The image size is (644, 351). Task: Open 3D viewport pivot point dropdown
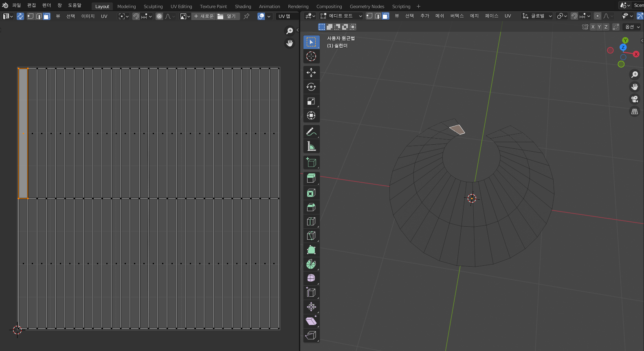point(562,16)
